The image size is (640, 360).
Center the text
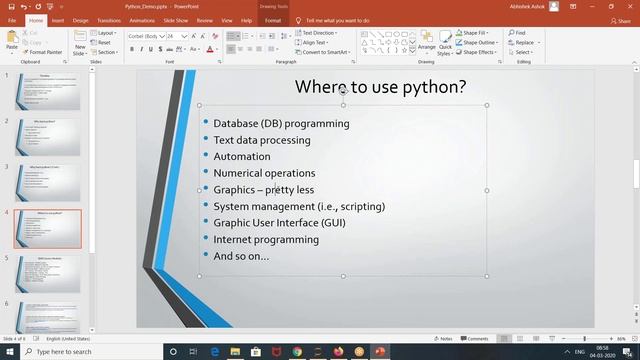click(x=240, y=49)
